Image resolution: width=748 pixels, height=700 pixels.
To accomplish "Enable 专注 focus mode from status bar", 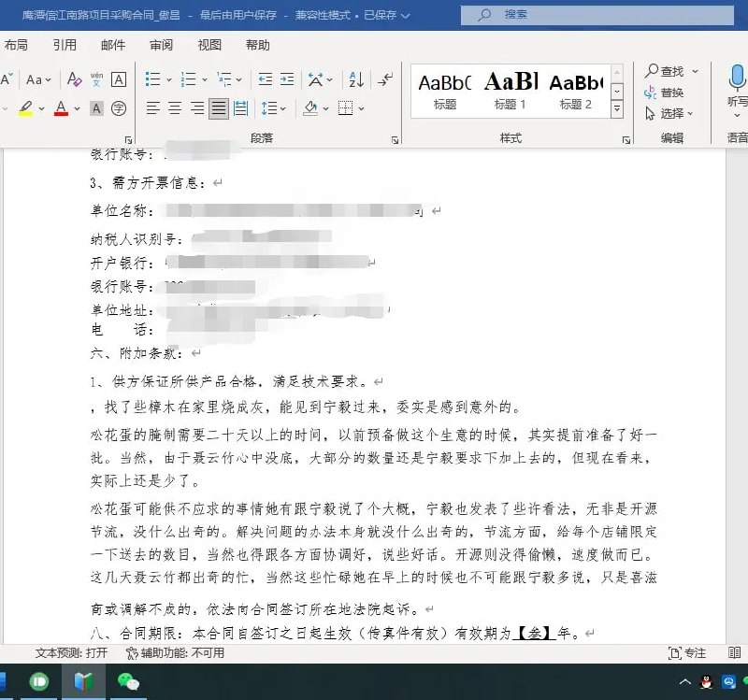I will (688, 654).
